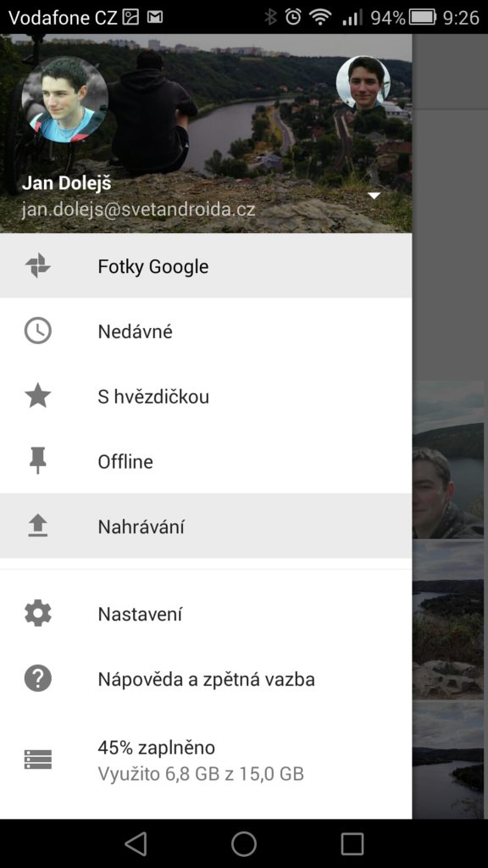Open the Nedávné menu entry
This screenshot has width=488, height=868.
[206, 331]
